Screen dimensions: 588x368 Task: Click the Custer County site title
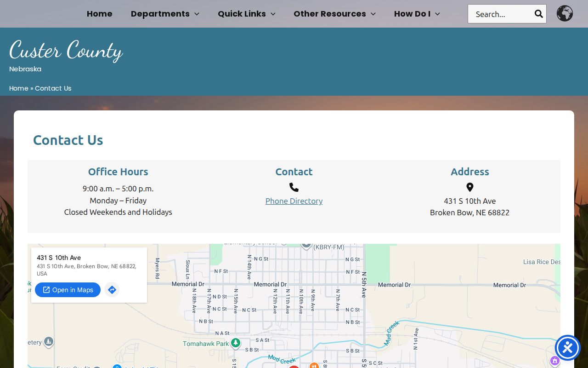pyautogui.click(x=66, y=50)
